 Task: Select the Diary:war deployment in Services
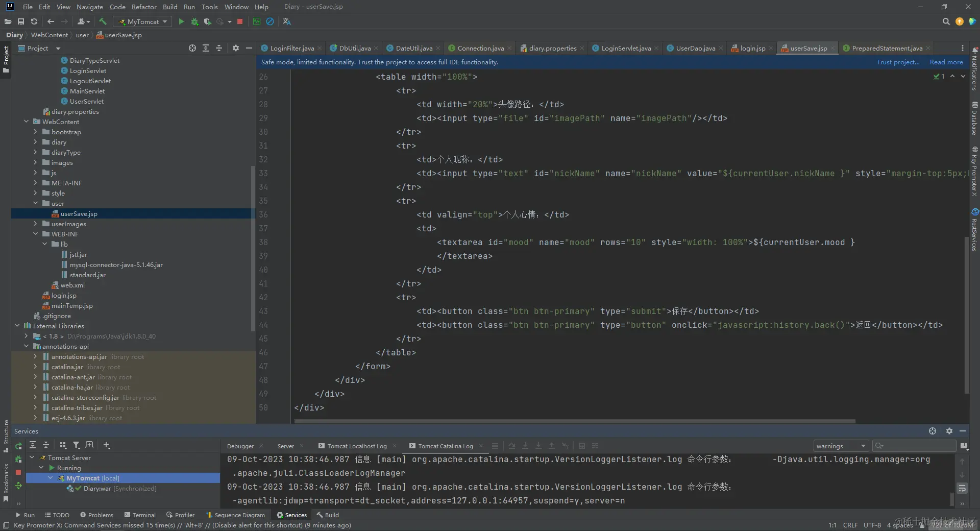point(111,488)
